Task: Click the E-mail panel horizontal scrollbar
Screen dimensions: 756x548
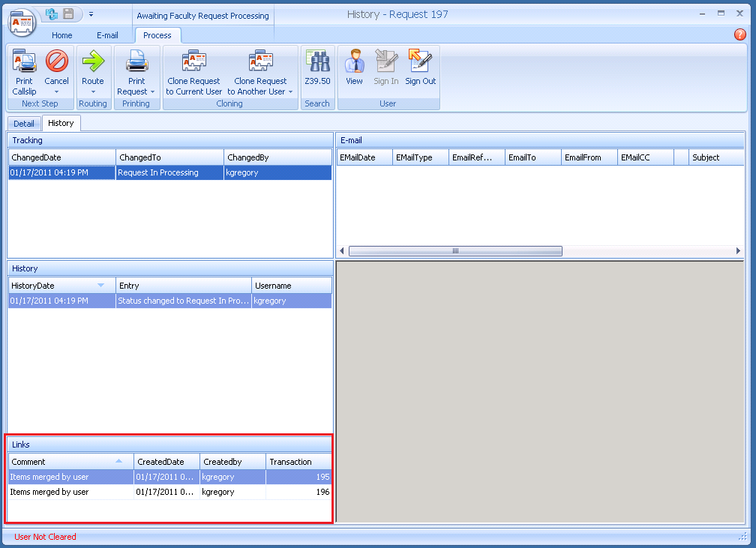Action: 455,250
